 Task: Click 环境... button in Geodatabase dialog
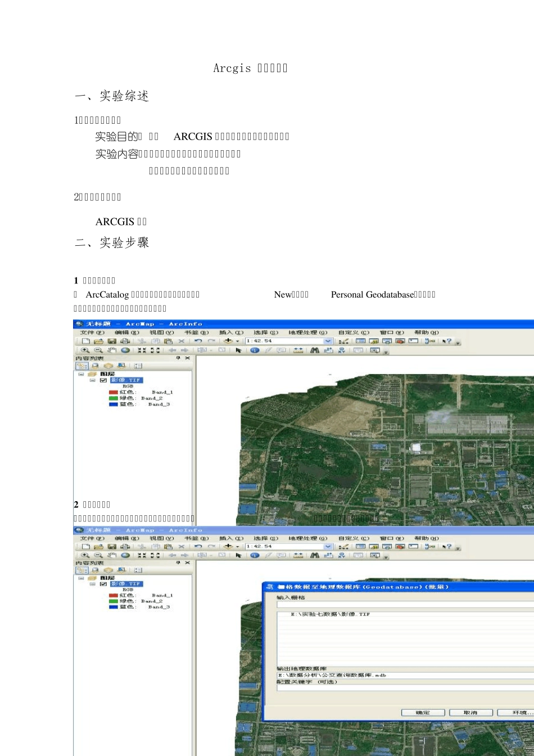[x=516, y=712]
